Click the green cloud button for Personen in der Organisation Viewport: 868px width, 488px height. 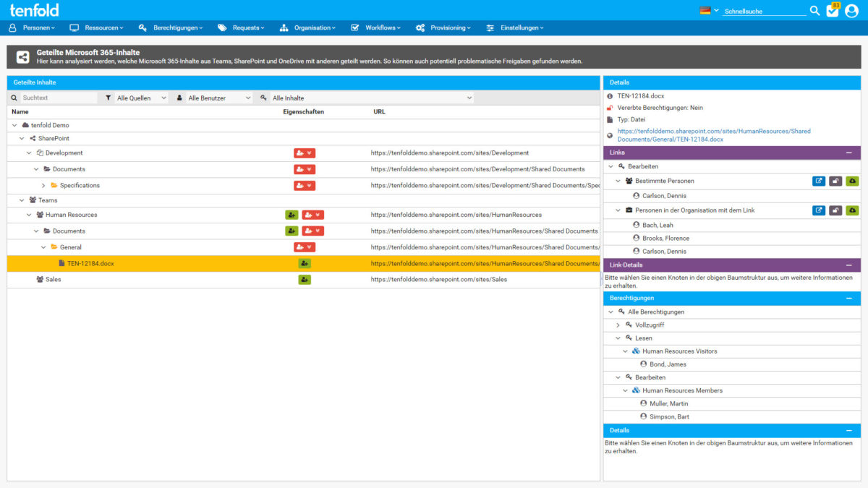tap(852, 210)
